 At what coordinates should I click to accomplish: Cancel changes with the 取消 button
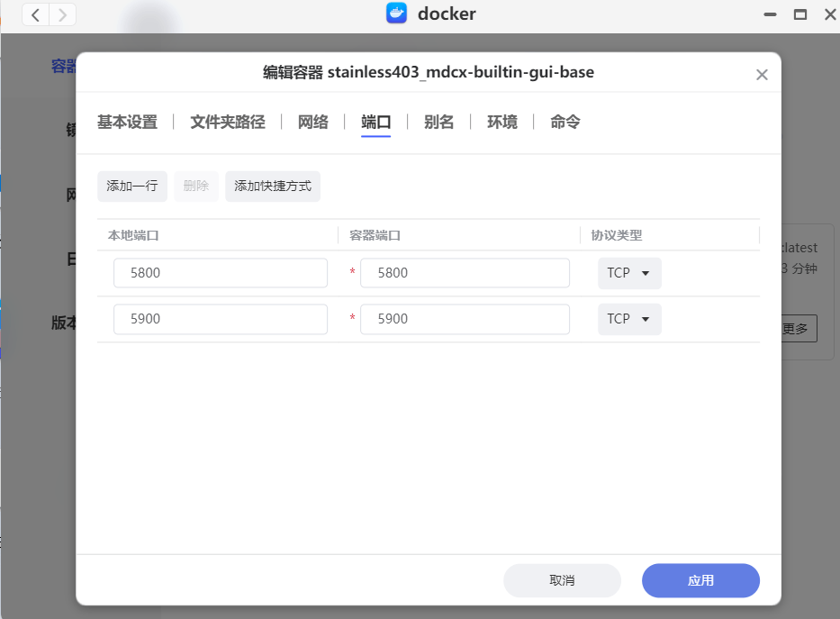point(562,581)
